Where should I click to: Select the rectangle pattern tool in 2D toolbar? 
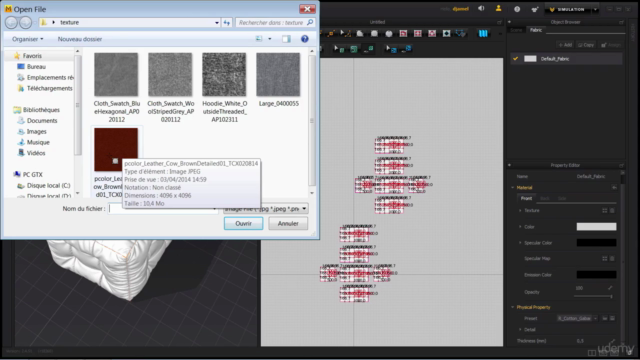pyautogui.click(x=374, y=33)
